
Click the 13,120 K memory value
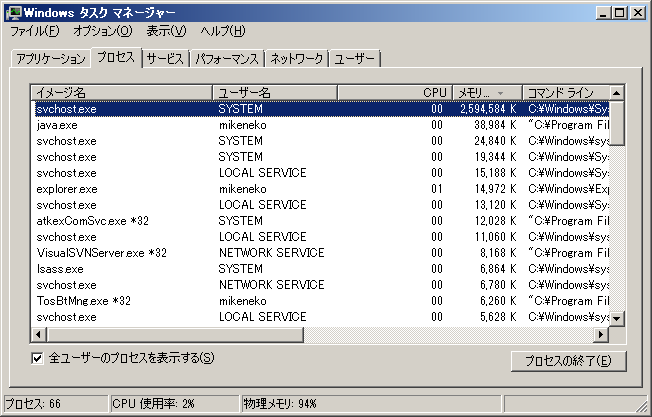(495, 205)
